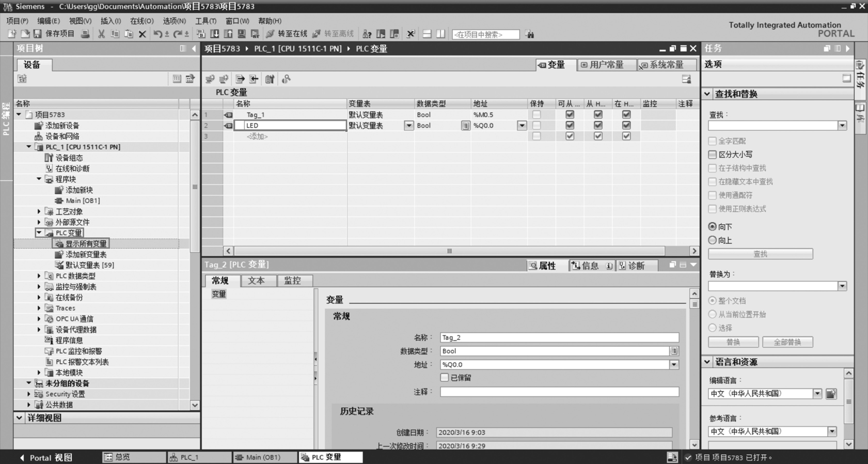This screenshot has height=464, width=868.
Task: Switch to Portal 视图
Action: pyautogui.click(x=45, y=457)
